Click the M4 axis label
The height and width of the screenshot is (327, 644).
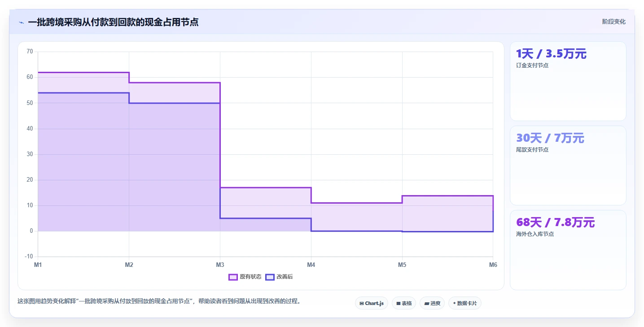pyautogui.click(x=311, y=265)
